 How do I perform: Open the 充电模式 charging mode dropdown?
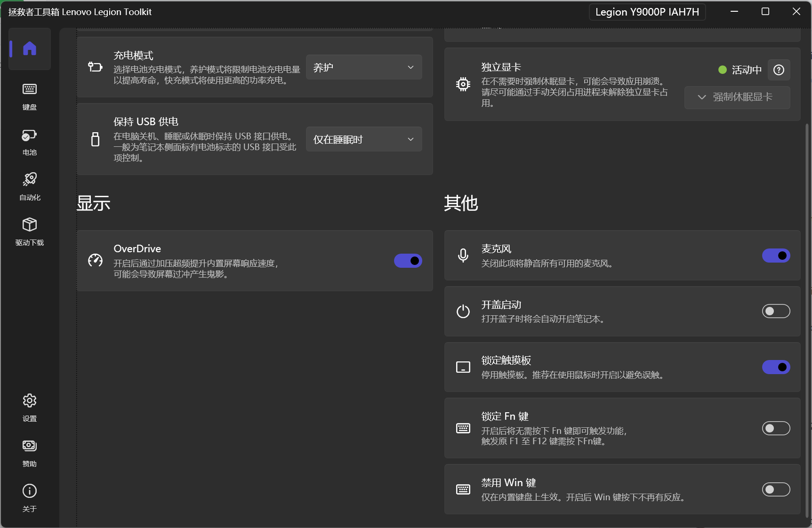[x=363, y=67]
